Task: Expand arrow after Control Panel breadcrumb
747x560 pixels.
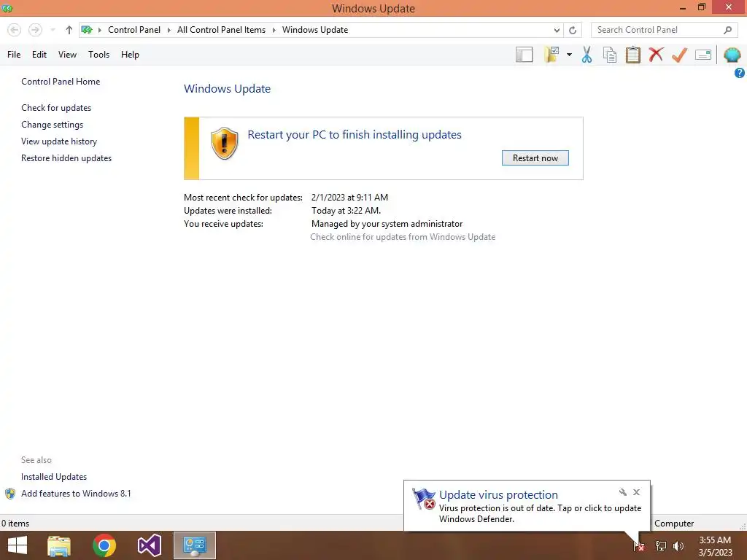Action: pos(169,30)
